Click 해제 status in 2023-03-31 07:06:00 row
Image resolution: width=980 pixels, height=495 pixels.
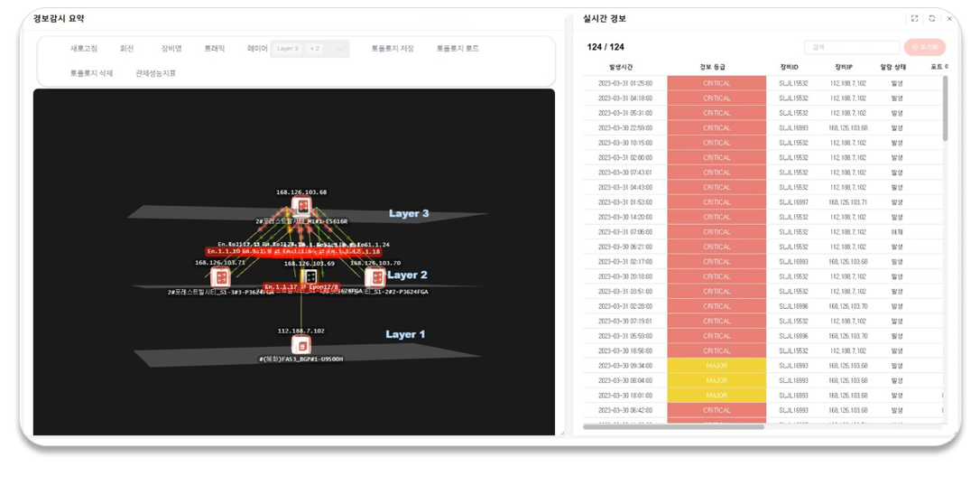click(x=897, y=231)
